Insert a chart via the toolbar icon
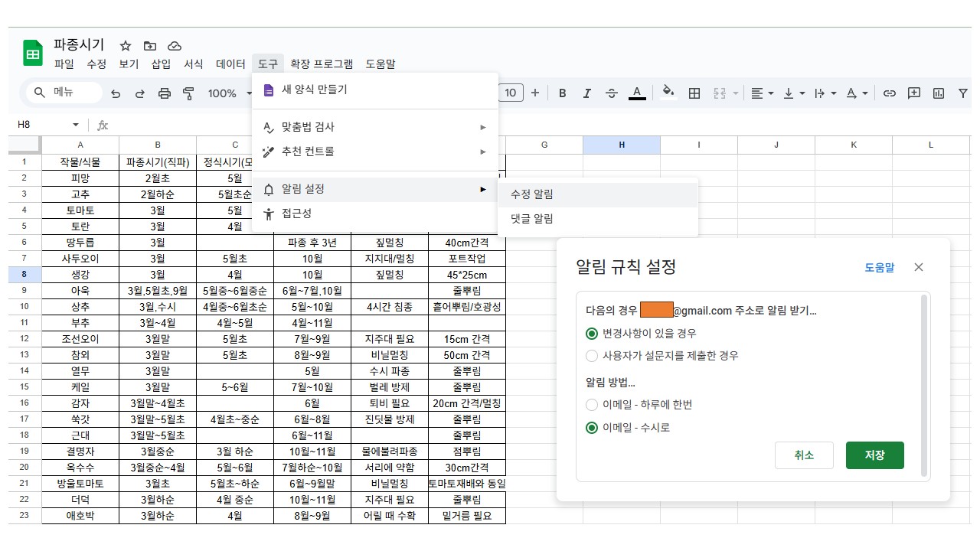980x551 pixels. [938, 93]
